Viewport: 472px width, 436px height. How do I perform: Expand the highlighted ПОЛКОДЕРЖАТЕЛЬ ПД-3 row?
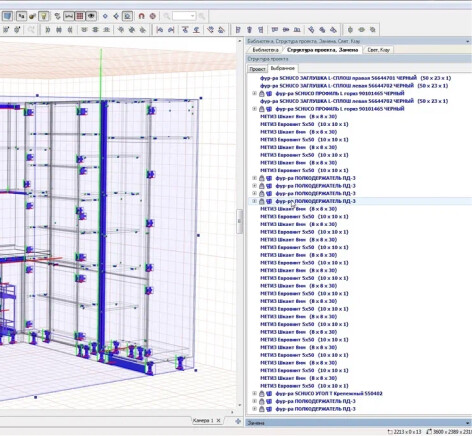point(255,201)
